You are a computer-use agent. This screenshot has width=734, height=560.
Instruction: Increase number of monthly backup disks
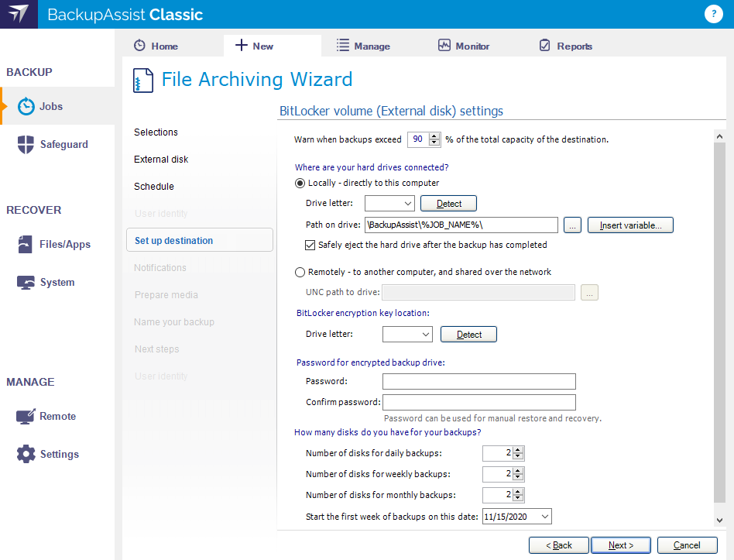pos(518,492)
